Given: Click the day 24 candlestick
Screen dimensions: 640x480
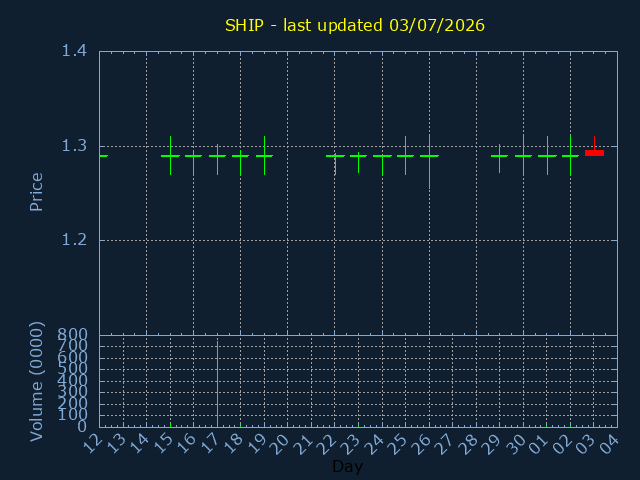Looking at the screenshot, I should [382, 164].
